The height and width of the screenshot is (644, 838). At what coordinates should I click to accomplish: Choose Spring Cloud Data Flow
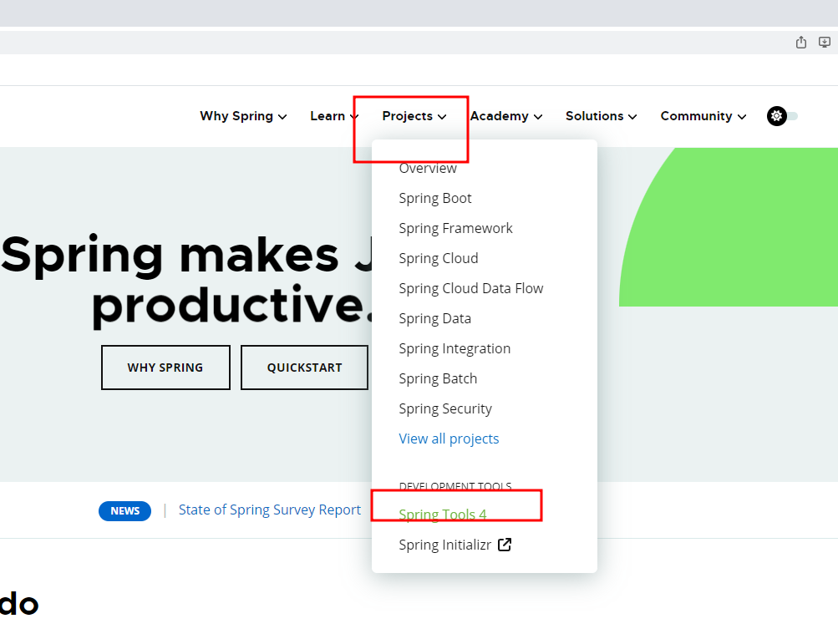[x=471, y=288]
